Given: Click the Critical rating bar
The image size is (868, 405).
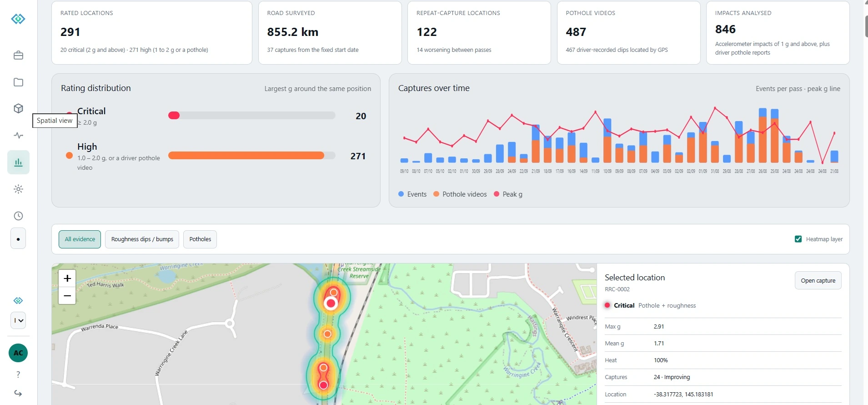Looking at the screenshot, I should (252, 116).
